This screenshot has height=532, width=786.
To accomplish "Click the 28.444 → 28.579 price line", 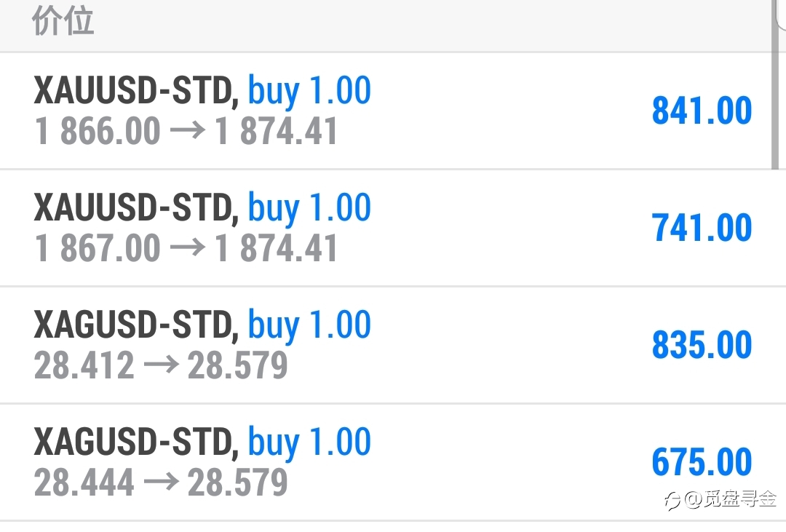I will (x=161, y=483).
